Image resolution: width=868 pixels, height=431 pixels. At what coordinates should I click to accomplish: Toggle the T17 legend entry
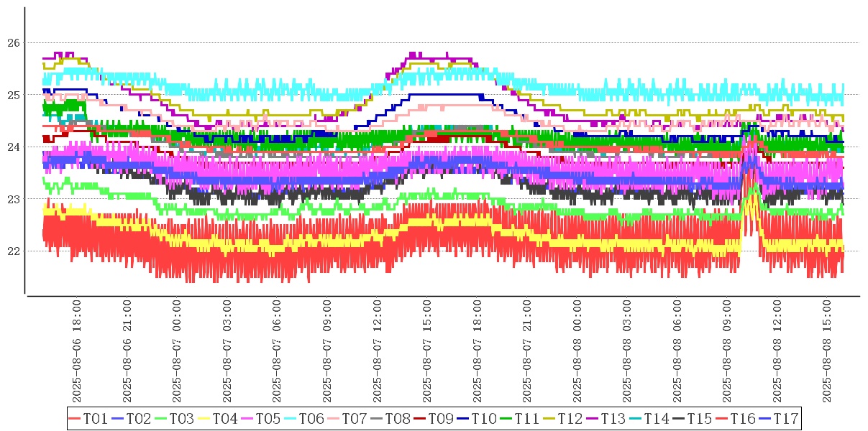(785, 419)
